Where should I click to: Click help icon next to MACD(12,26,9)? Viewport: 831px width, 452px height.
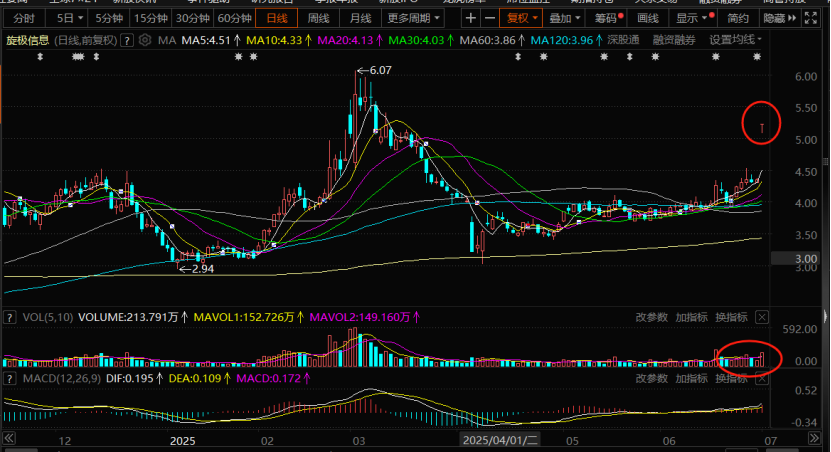pyautogui.click(x=10, y=378)
